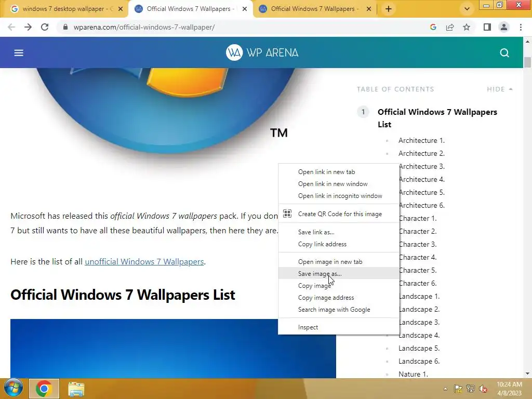532x399 pixels.
Task: Choose 'Open link in new tab'
Action: point(339,172)
